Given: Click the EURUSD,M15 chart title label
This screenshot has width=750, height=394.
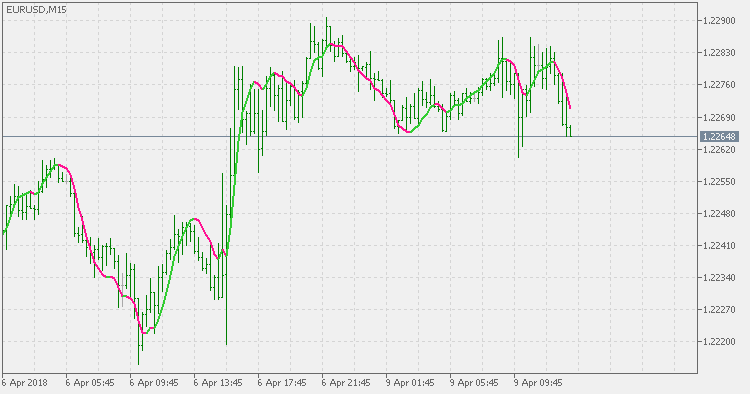Looking at the screenshot, I should 36,10.
